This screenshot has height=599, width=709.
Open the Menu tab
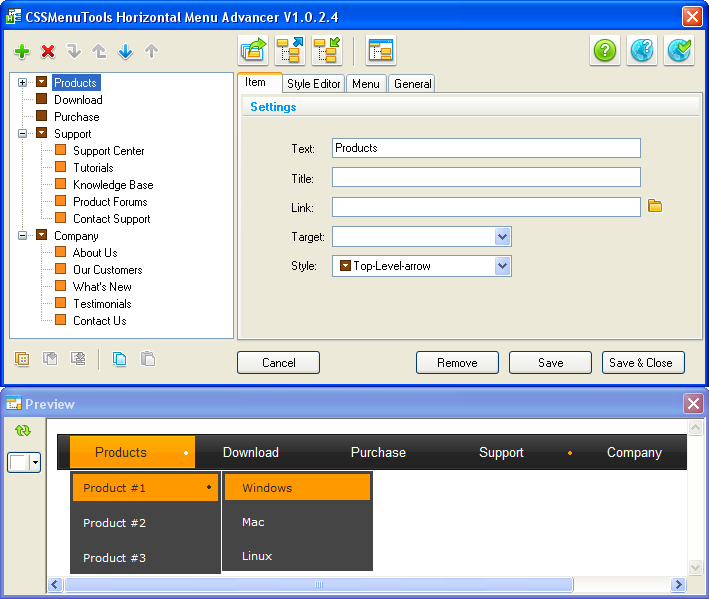366,84
